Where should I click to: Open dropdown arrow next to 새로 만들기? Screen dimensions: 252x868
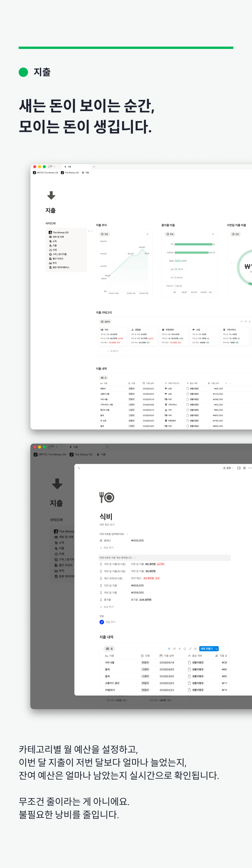[217, 649]
